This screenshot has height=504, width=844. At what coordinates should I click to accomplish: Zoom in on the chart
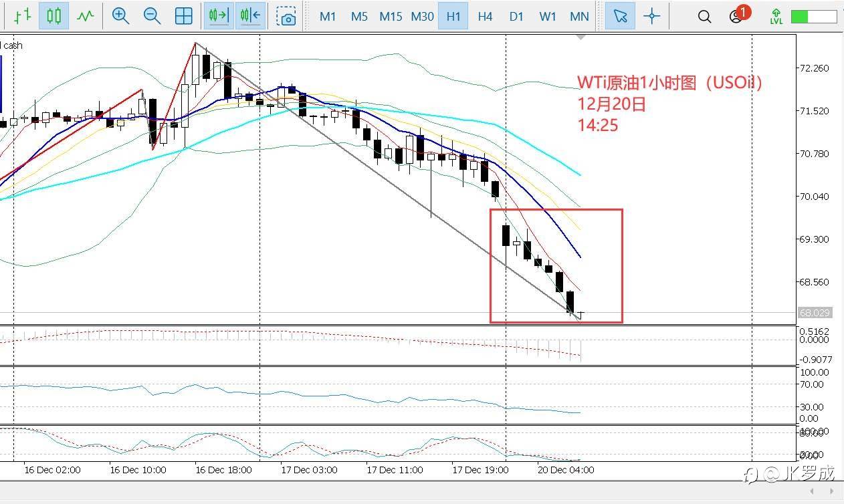point(120,16)
